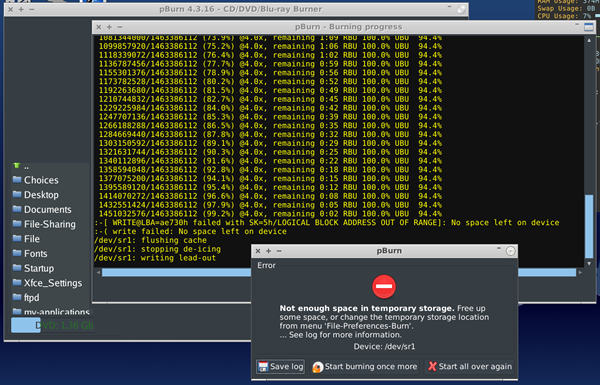
Task: Click the Fonts folder icon
Action: [17, 253]
